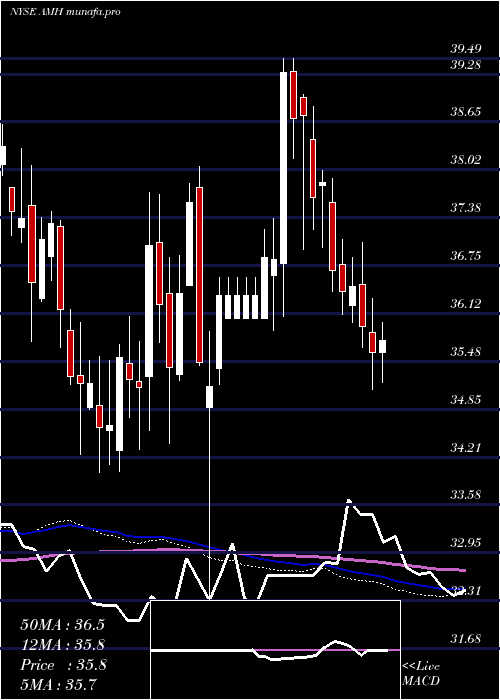
Task: Click the 38.65 price axis label
Action: [x=466, y=112]
